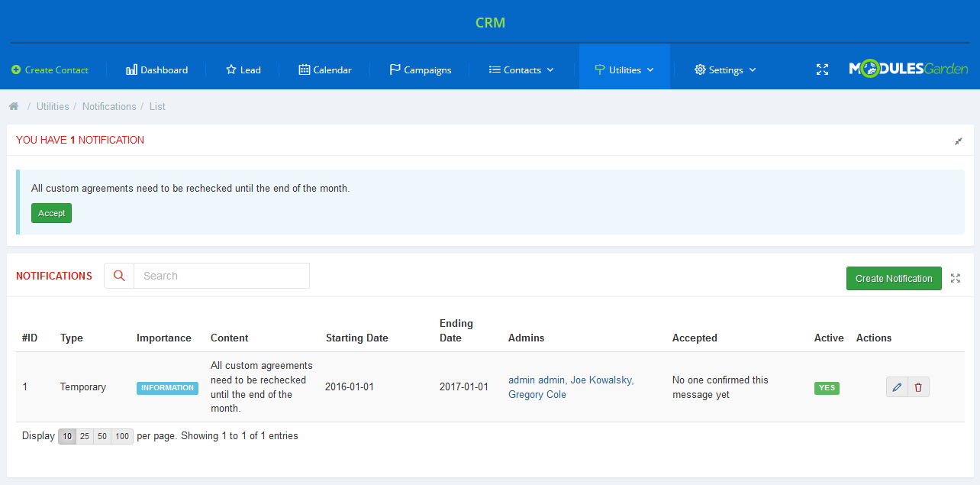The height and width of the screenshot is (485, 980).
Task: Click the Calendar grid icon
Action: click(x=305, y=70)
